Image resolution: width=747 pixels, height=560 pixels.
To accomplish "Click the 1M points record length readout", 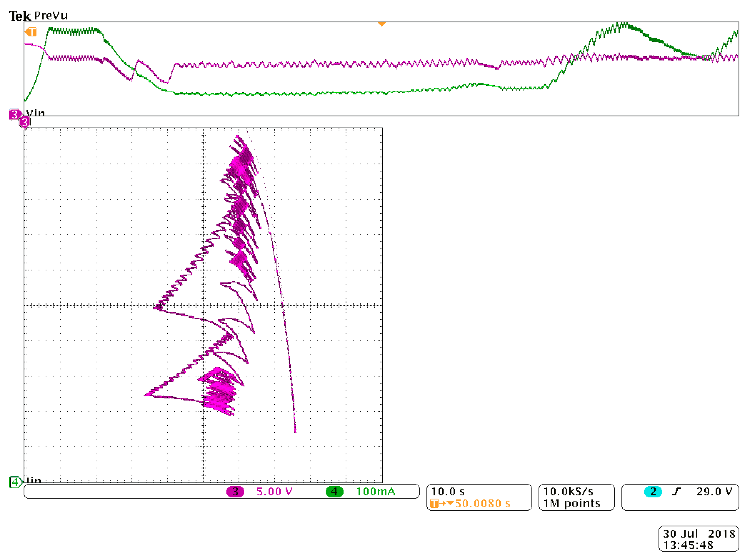I will click(571, 504).
